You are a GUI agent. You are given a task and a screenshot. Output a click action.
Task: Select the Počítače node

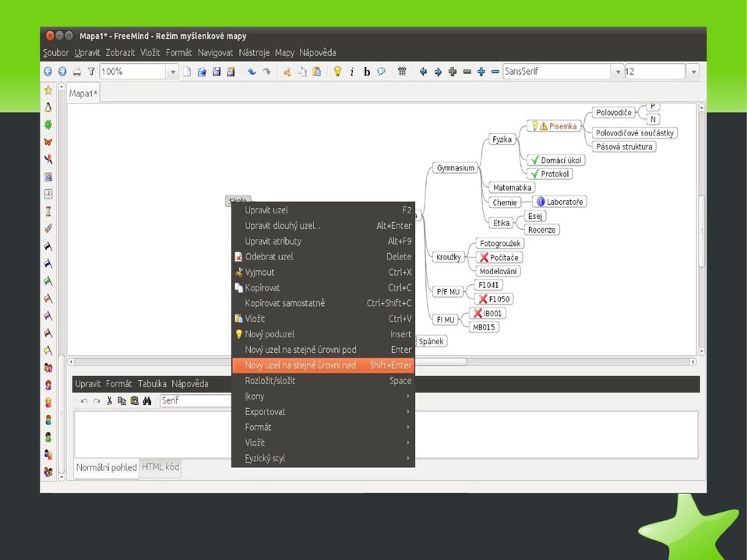499,258
